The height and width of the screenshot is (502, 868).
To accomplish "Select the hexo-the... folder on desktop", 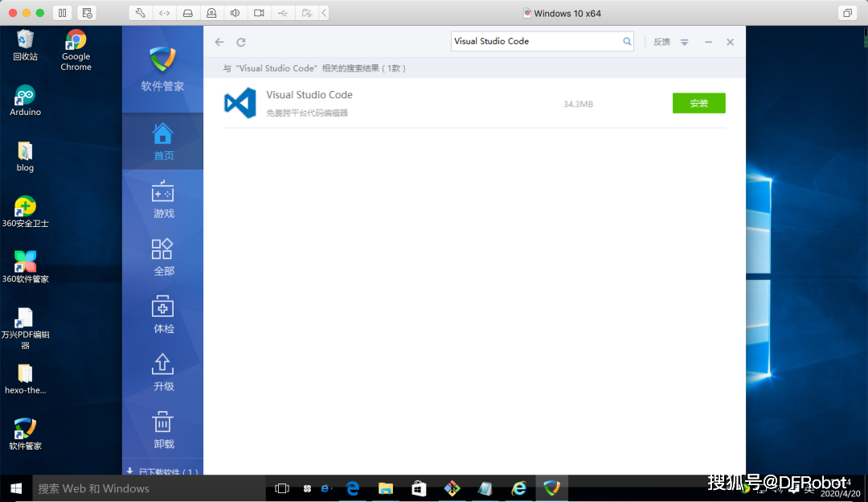I will click(x=25, y=380).
